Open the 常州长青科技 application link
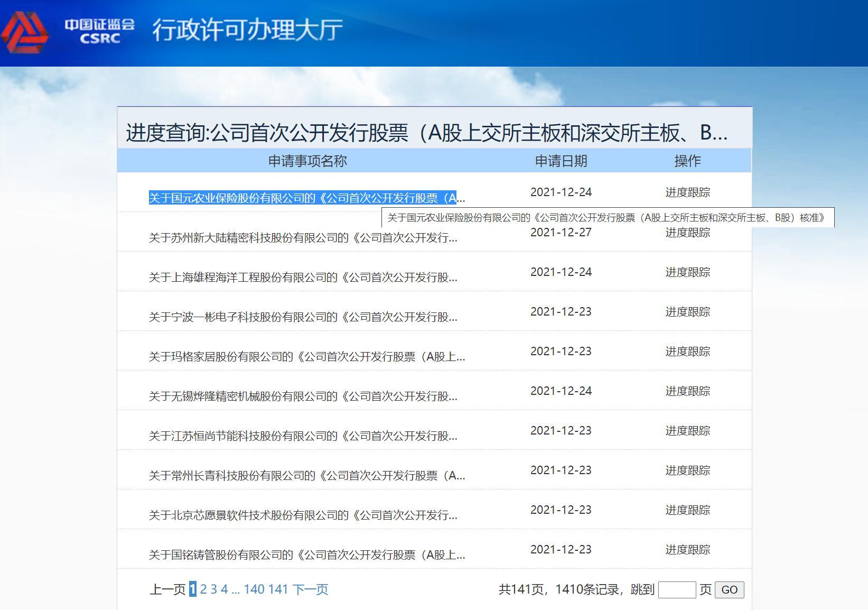The image size is (868, 610). click(306, 476)
